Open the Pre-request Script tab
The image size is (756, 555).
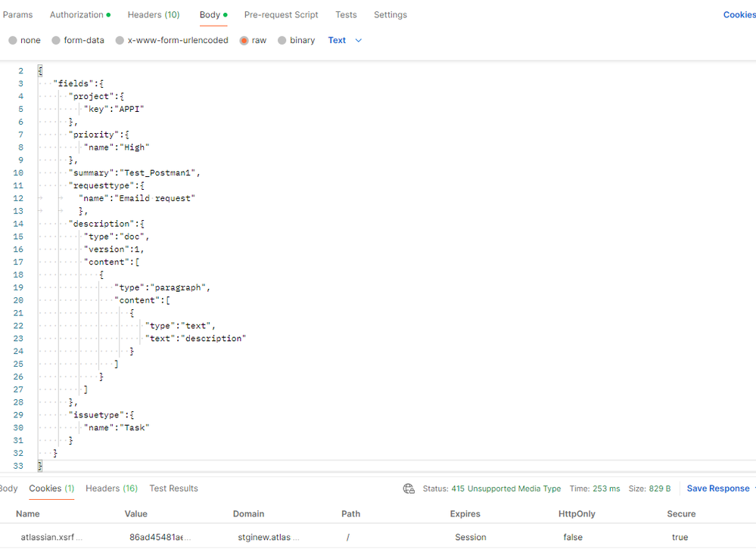[x=281, y=14]
